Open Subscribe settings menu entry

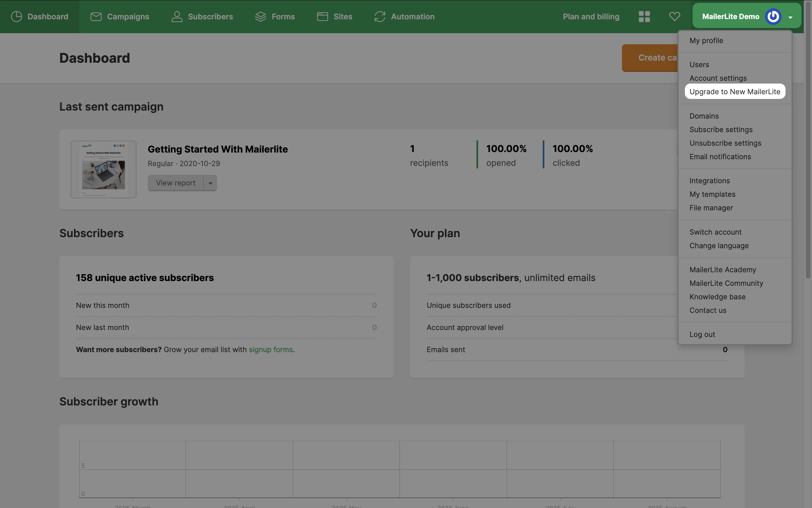pos(721,130)
